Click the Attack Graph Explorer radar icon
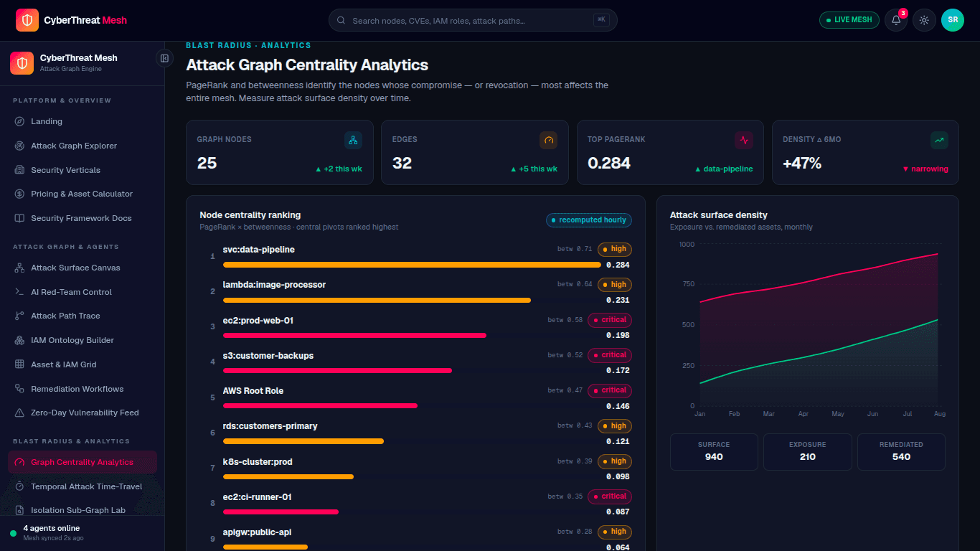 coord(19,146)
